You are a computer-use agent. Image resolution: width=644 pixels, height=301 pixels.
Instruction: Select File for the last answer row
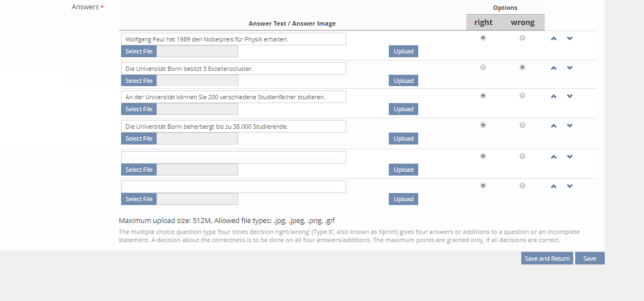click(139, 199)
